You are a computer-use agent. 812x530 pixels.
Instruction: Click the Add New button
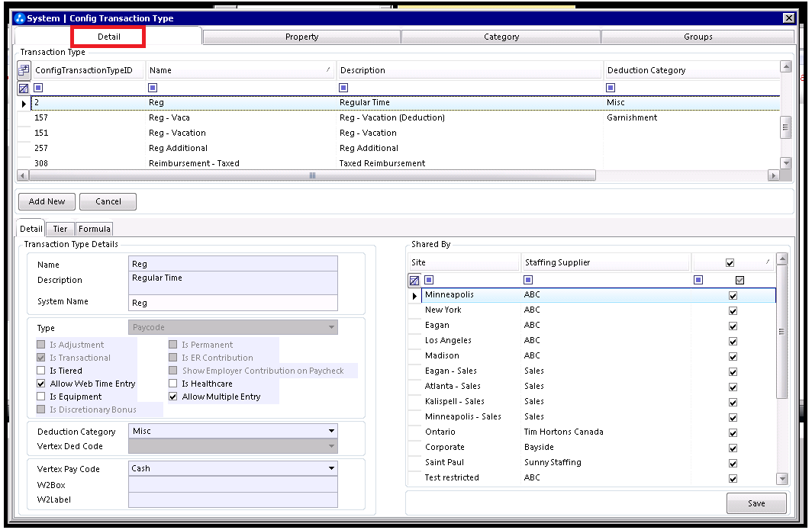tap(47, 201)
